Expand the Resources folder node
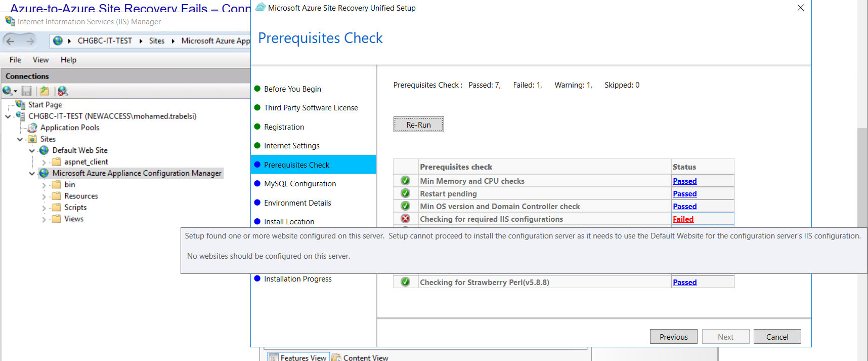The width and height of the screenshot is (868, 361). (x=44, y=196)
